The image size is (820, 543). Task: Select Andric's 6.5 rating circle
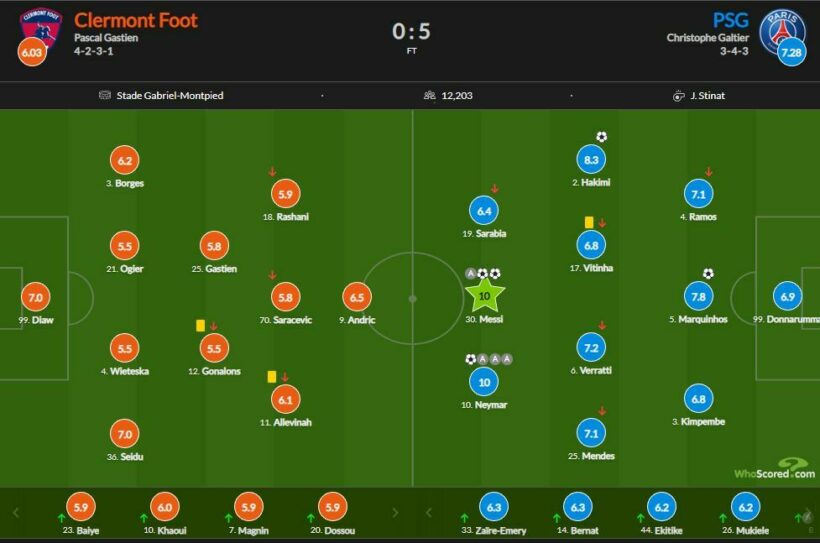click(357, 297)
